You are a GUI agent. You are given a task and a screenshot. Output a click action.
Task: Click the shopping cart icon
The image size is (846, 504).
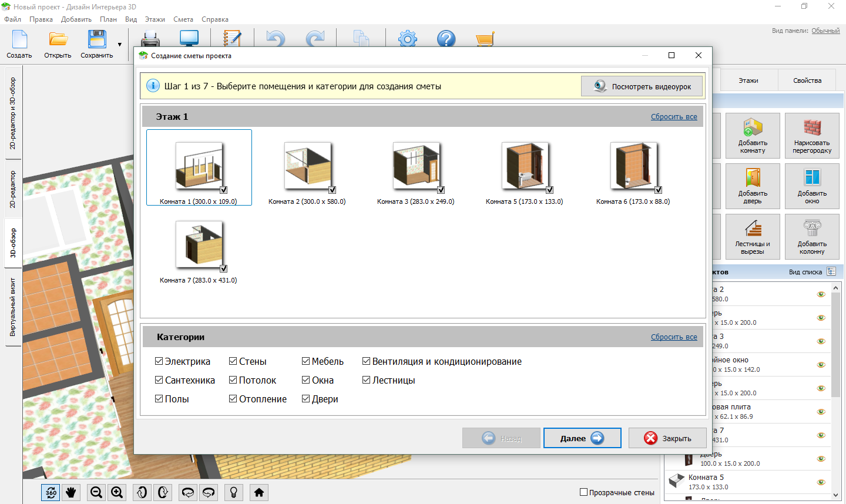click(x=485, y=39)
